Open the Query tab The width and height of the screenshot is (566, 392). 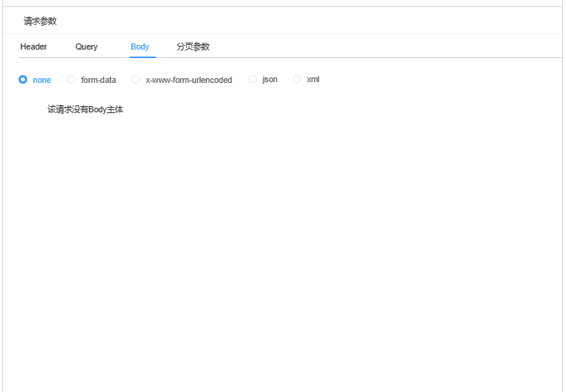point(87,47)
